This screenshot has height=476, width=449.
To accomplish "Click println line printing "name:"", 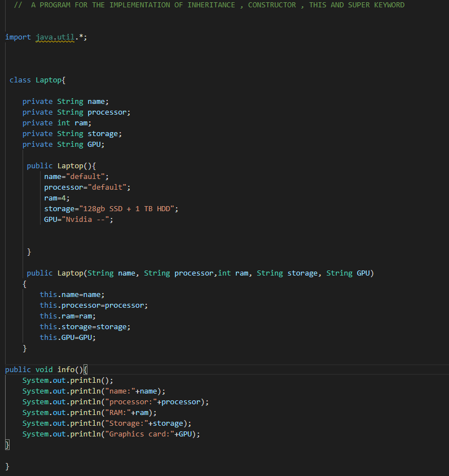I will [94, 391].
